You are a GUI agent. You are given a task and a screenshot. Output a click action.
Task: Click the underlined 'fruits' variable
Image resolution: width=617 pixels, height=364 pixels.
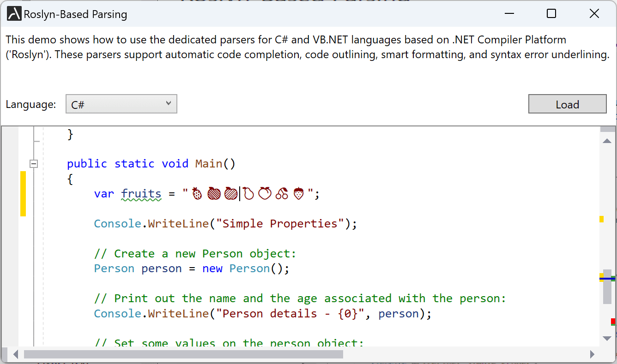pyautogui.click(x=141, y=194)
